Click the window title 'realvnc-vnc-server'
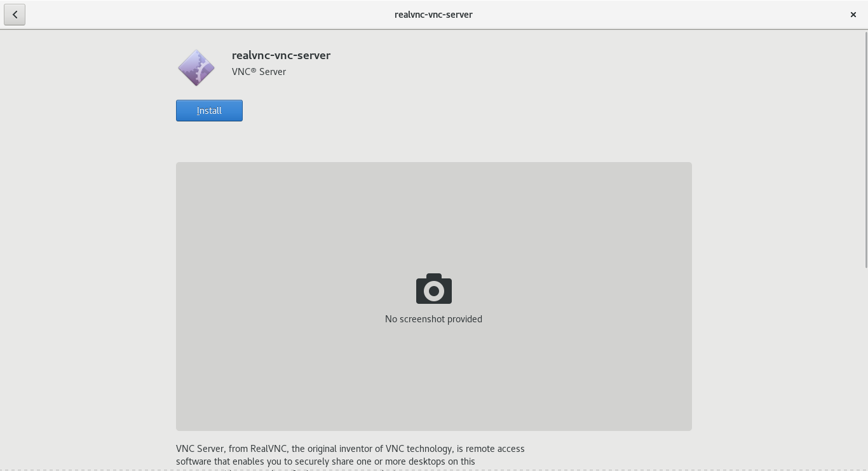This screenshot has height=471, width=868. pos(433,15)
